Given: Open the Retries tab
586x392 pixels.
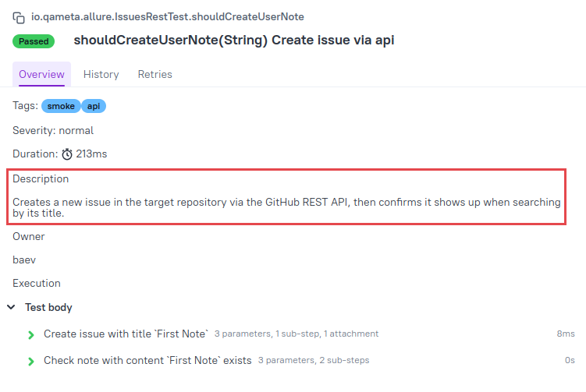Looking at the screenshot, I should coord(154,74).
